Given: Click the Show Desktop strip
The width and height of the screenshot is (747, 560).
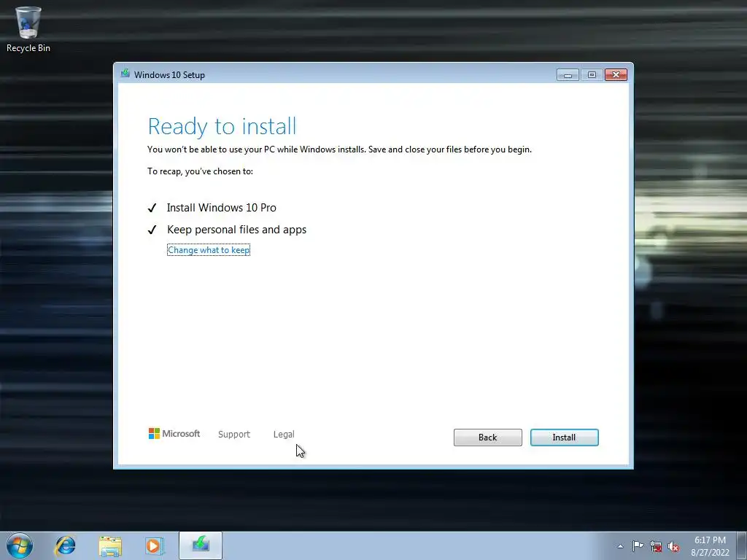Looking at the screenshot, I should pos(742,545).
